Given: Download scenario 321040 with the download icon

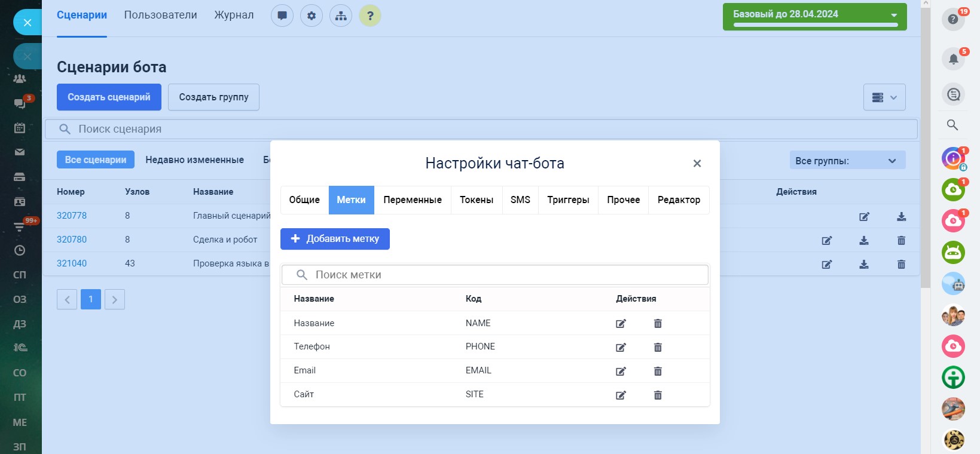Looking at the screenshot, I should click(x=864, y=264).
